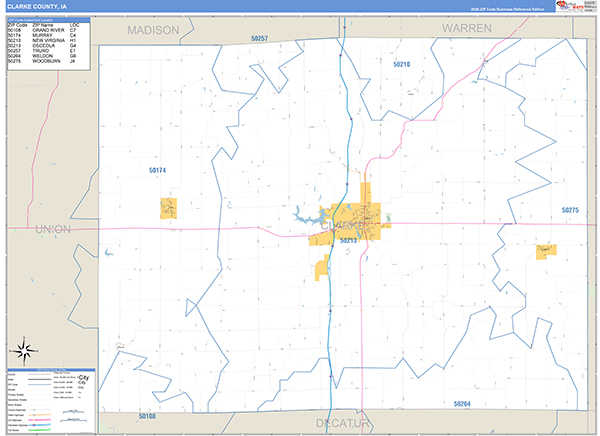Click the 50257 ZIP code label
Screen dimensions: 600x436
coord(259,38)
